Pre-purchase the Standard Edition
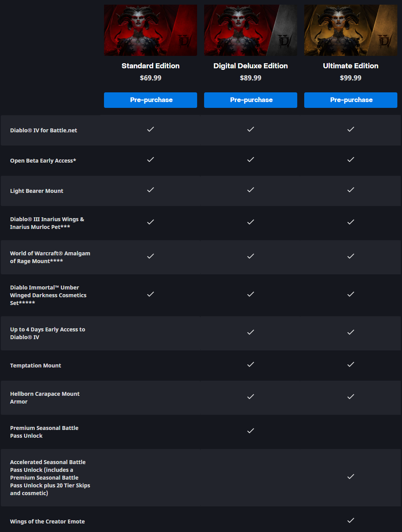Screen dimensions: 402x532 151,100
